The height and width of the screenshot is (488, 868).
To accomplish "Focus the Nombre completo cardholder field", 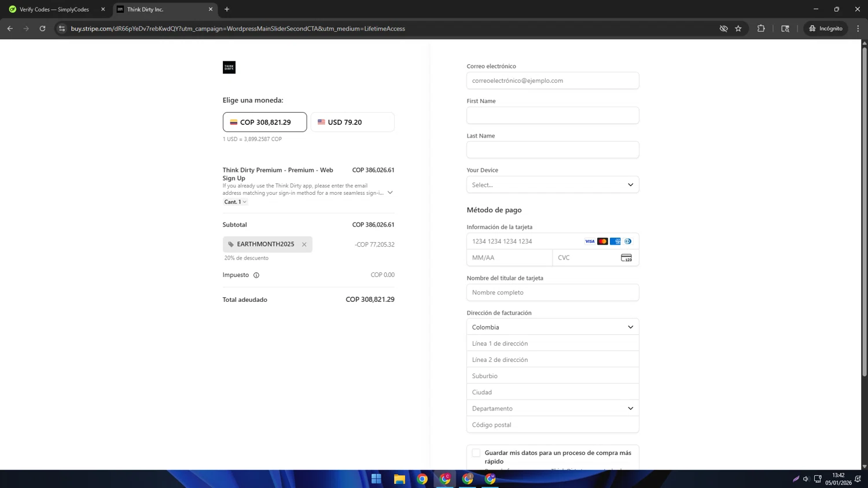I will [553, 292].
